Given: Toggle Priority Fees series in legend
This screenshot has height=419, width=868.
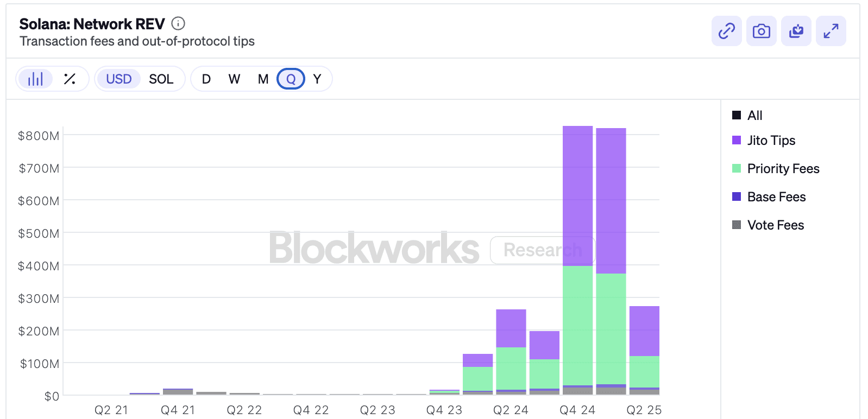Looking at the screenshot, I should click(x=783, y=169).
